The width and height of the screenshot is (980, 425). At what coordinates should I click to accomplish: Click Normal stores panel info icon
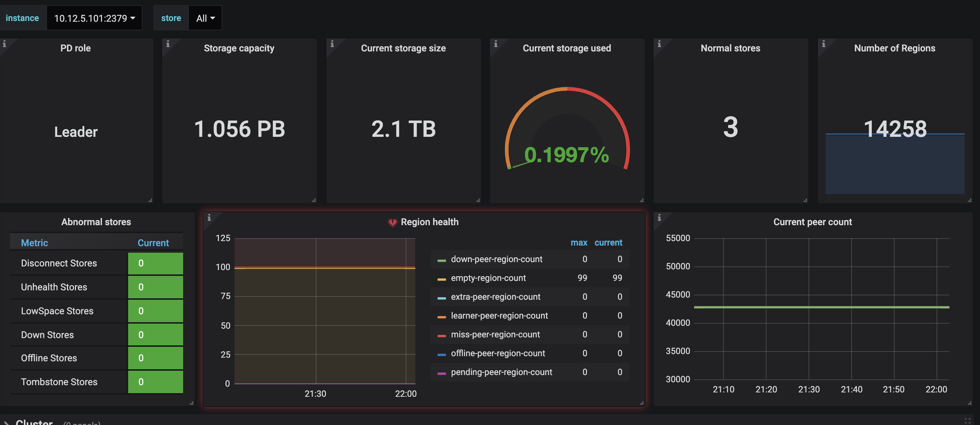click(x=659, y=44)
